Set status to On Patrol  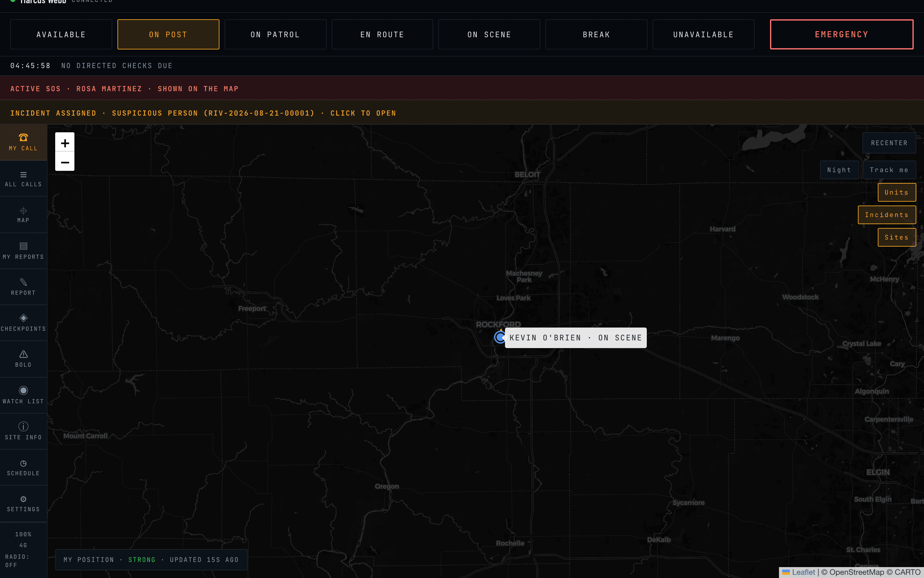click(x=275, y=34)
